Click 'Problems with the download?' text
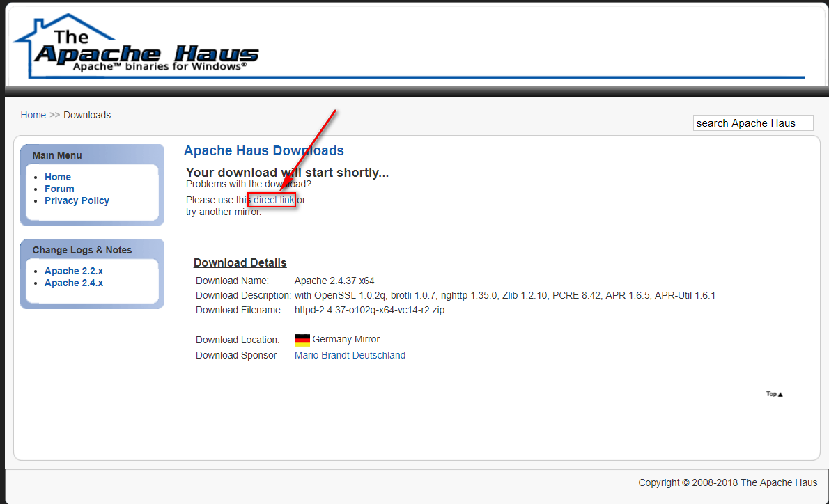Viewport: 829px width, 504px height. click(249, 184)
